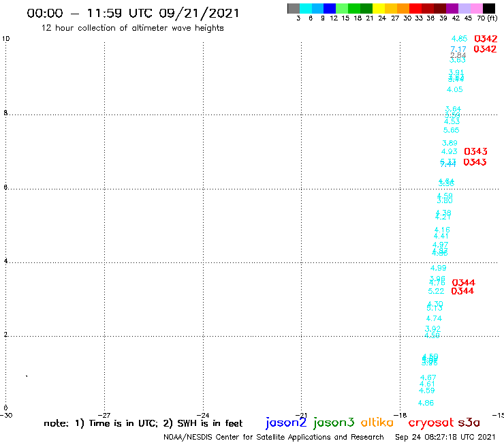This screenshot has width=504, height=443.
Task: Click the 'NOAA/NESDIS Center for Satellite Applications and Research' credit
Action: tap(274, 438)
